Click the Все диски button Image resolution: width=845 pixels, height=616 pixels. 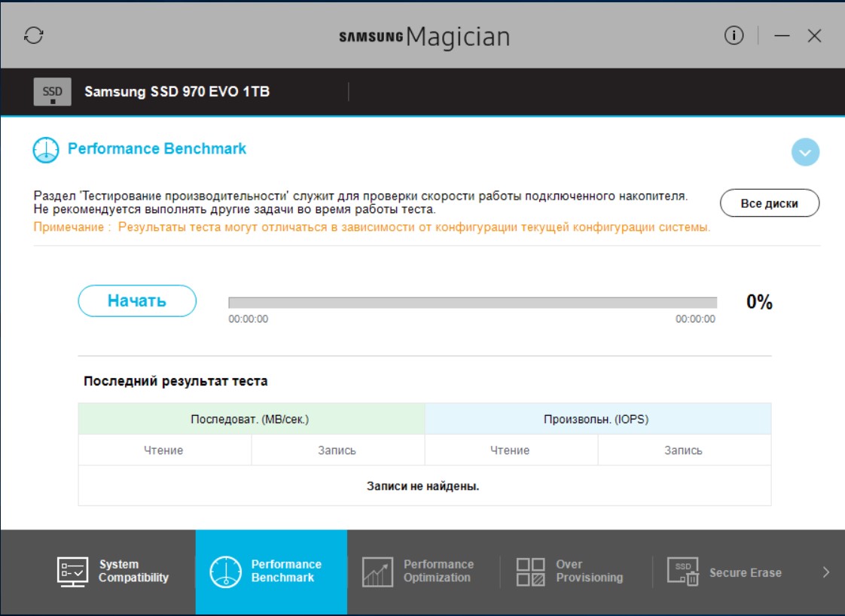(770, 203)
